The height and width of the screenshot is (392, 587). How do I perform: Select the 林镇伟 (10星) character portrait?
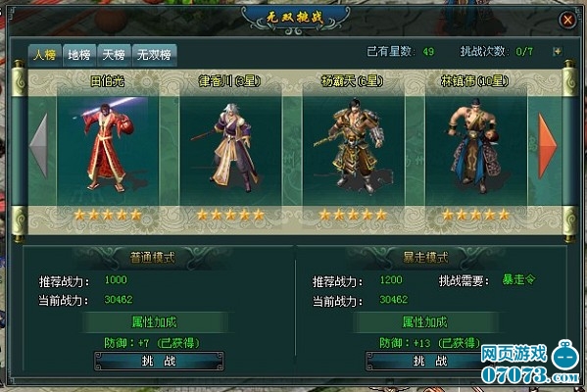(x=476, y=146)
